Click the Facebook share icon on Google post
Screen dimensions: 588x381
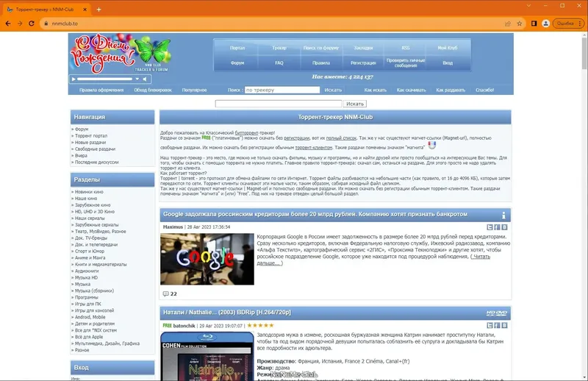497,227
